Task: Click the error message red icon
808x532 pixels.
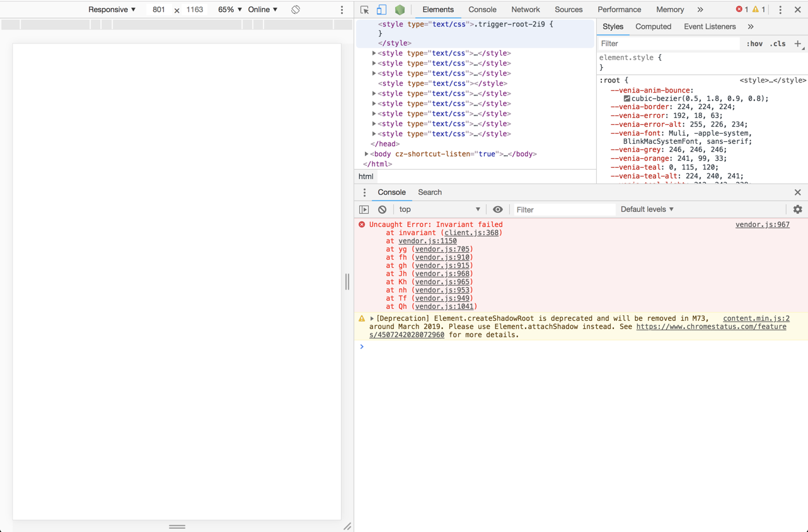Action: coord(362,224)
